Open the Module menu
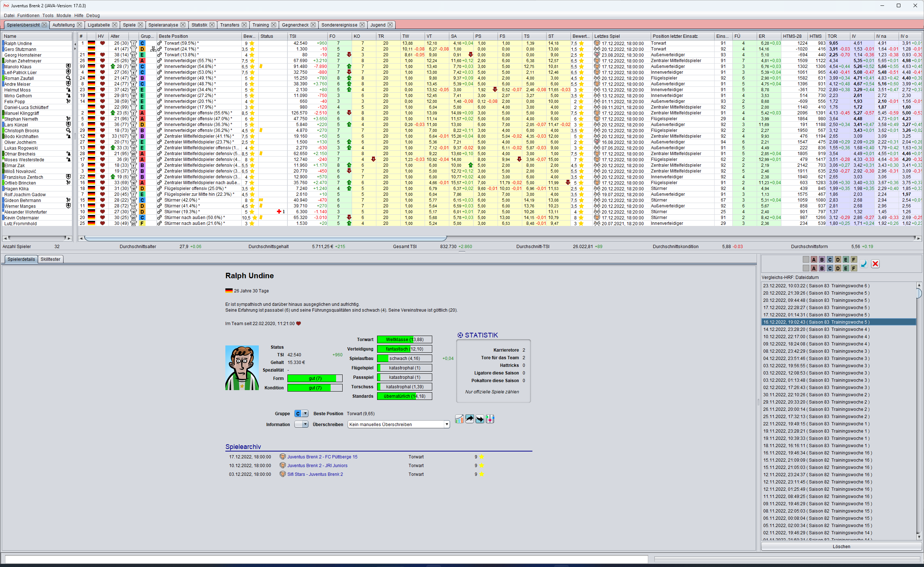924x567 pixels. point(64,15)
